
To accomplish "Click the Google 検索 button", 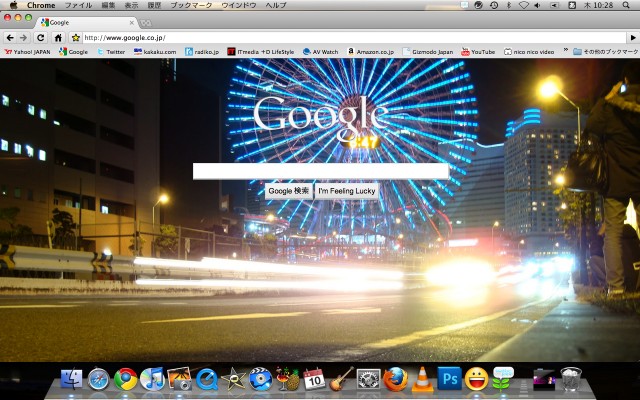I will click(x=289, y=191).
